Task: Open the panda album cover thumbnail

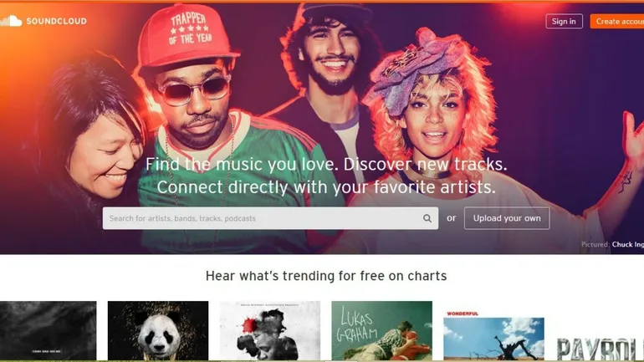Action: tap(158, 331)
